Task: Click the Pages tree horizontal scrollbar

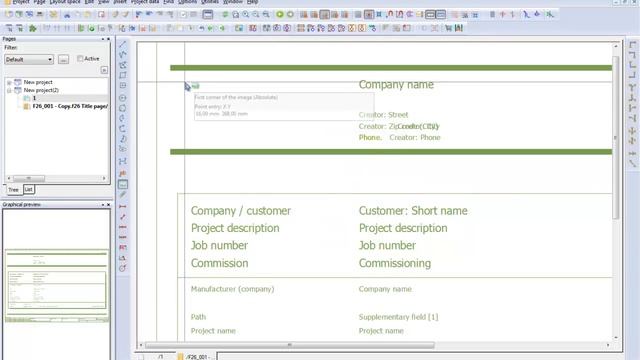Action: coord(29,178)
